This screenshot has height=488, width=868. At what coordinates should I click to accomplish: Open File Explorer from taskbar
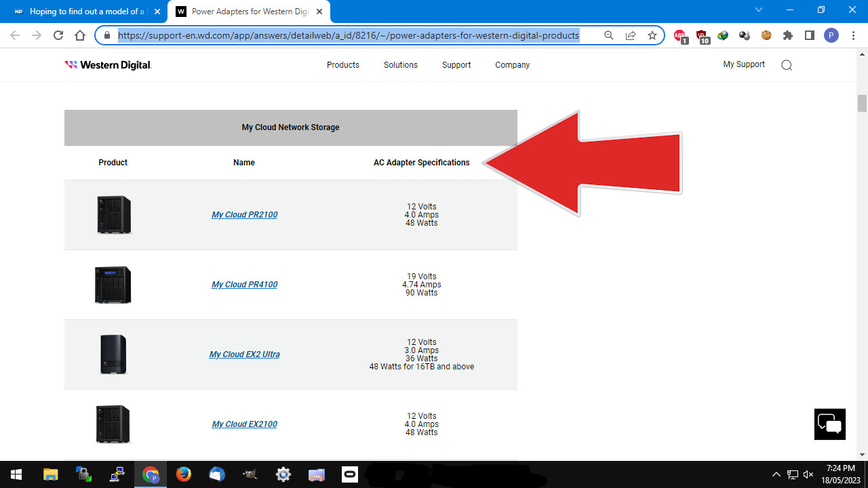tap(51, 474)
